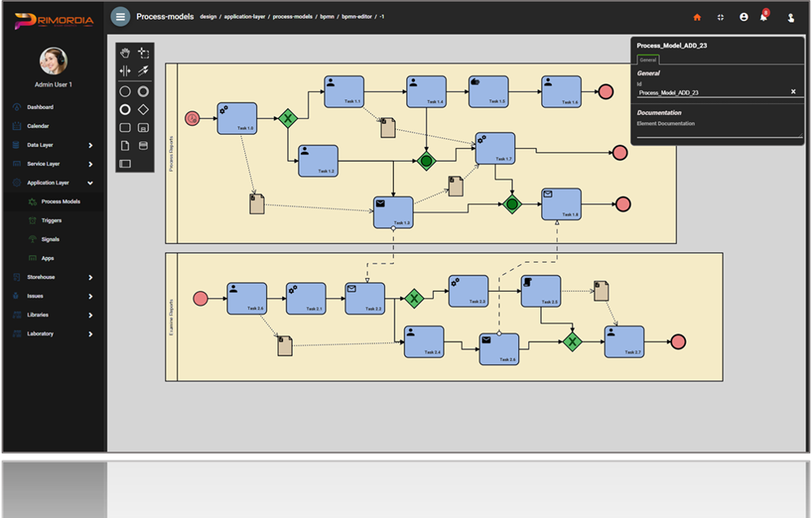This screenshot has height=518, width=812.
Task: Click the Element Documentation text area
Action: coord(718,132)
